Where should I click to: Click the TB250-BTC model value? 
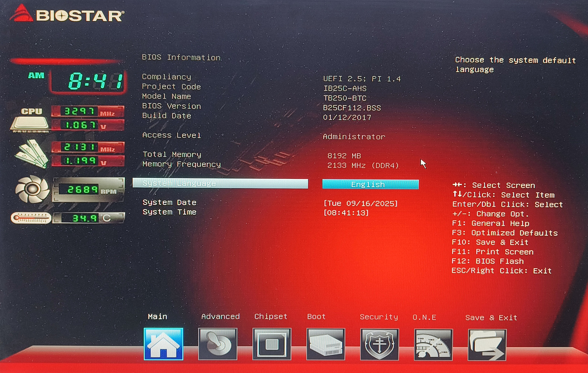click(345, 98)
